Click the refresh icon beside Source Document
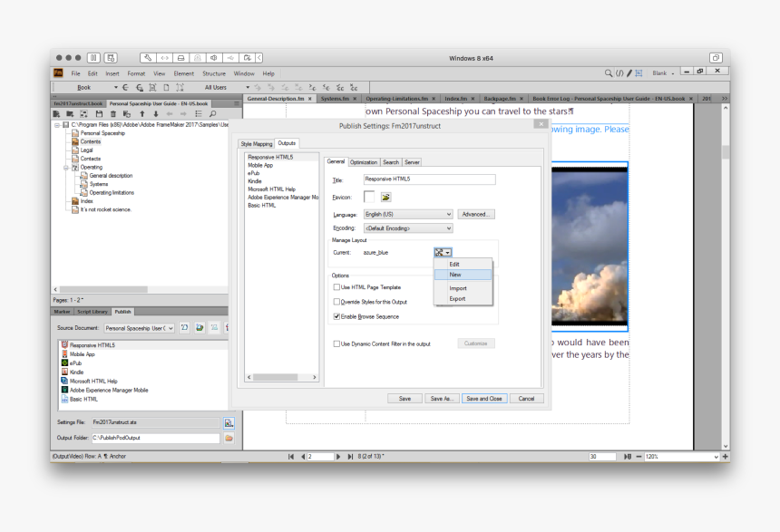 tap(184, 328)
